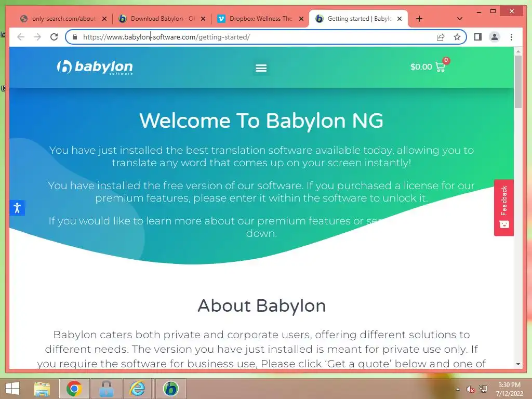Launch Internet Explorer from taskbar
The image size is (532, 399).
(x=138, y=389)
